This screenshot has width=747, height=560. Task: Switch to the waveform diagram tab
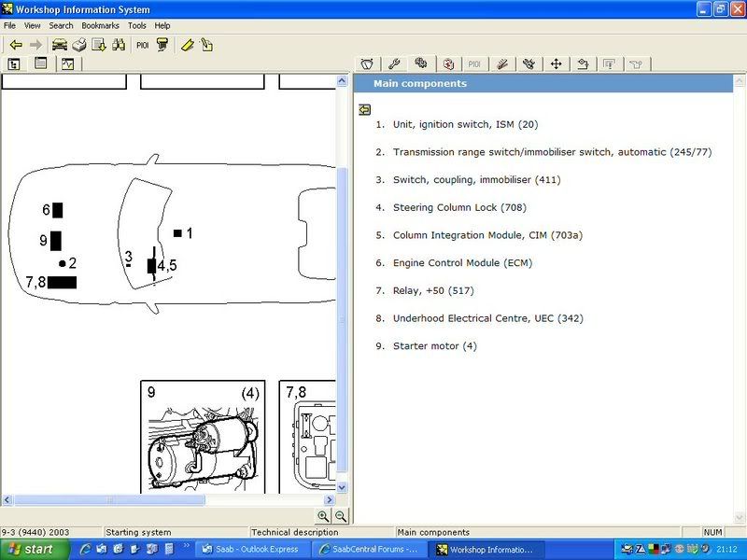coord(68,64)
